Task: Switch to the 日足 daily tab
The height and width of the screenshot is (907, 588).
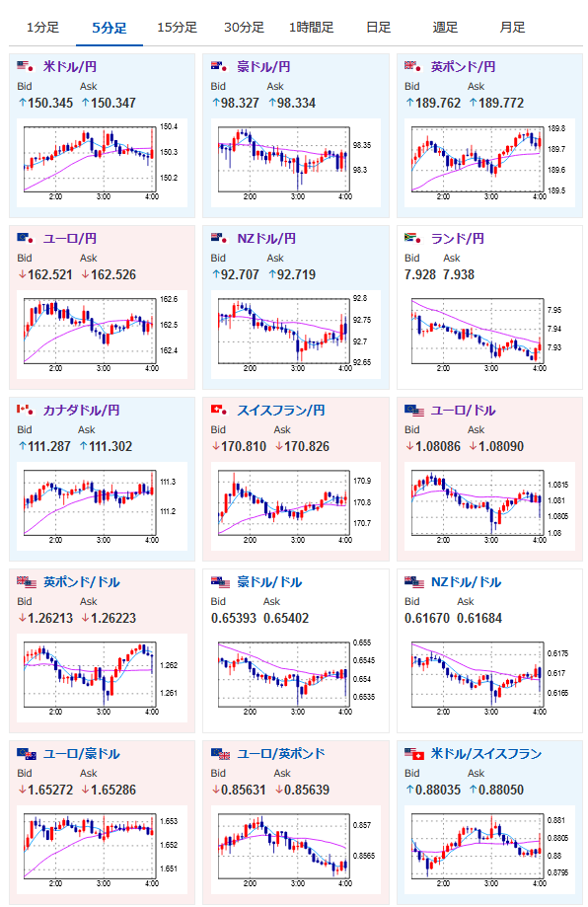Action: pyautogui.click(x=378, y=28)
